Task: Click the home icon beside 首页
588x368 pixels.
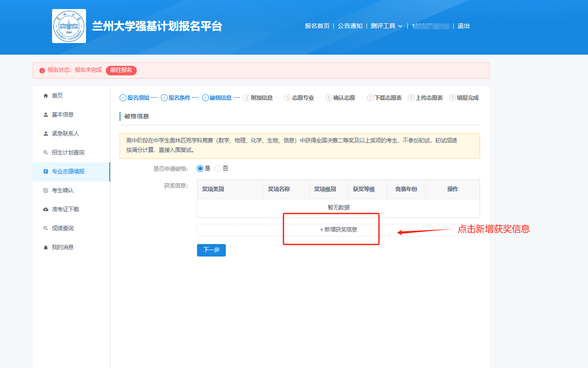Action: point(46,96)
